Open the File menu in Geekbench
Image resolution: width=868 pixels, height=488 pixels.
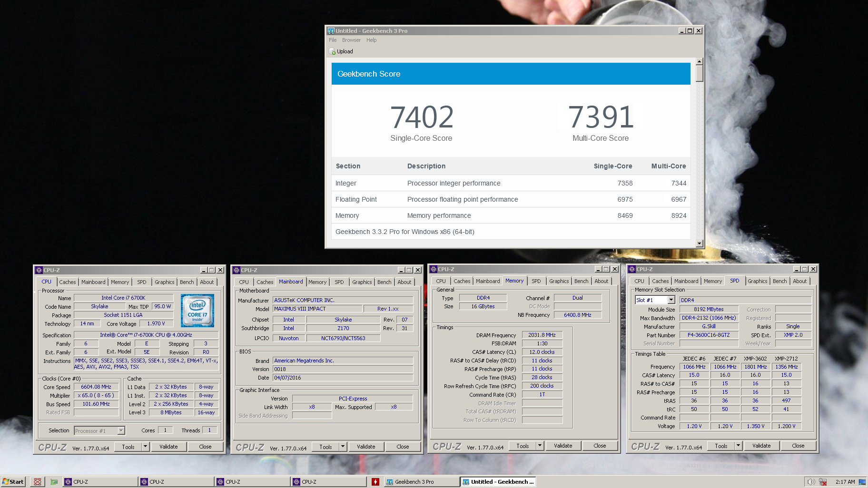[x=333, y=40]
